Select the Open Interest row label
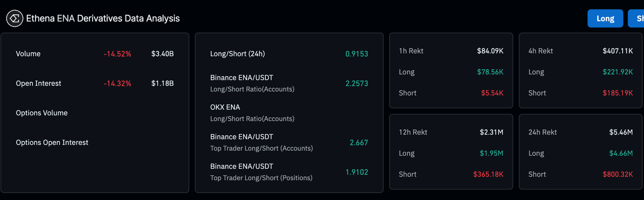644x200 pixels. (x=39, y=83)
